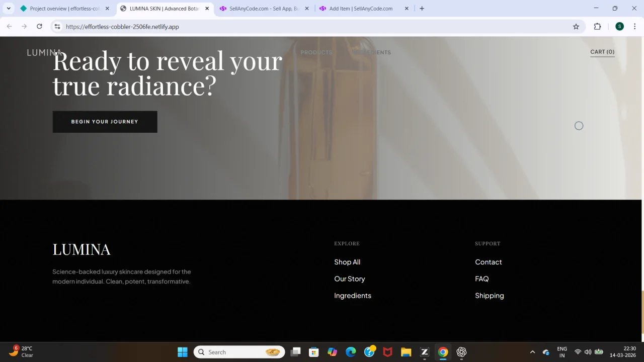644x362 pixels.
Task: Go to Shop All footer link
Action: coord(347,262)
